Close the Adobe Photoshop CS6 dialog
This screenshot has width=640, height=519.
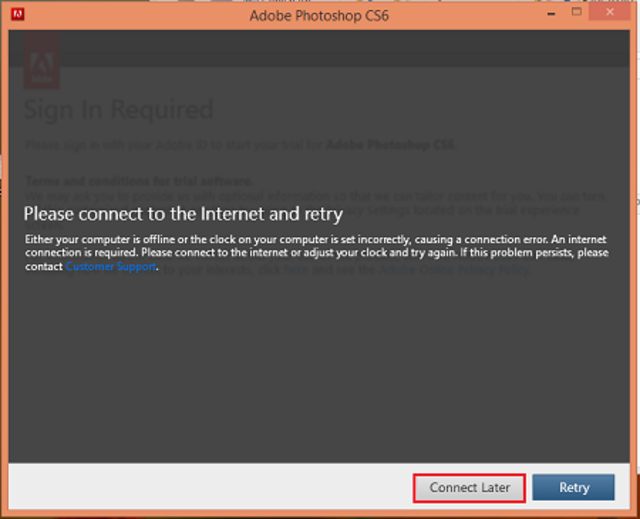(612, 14)
